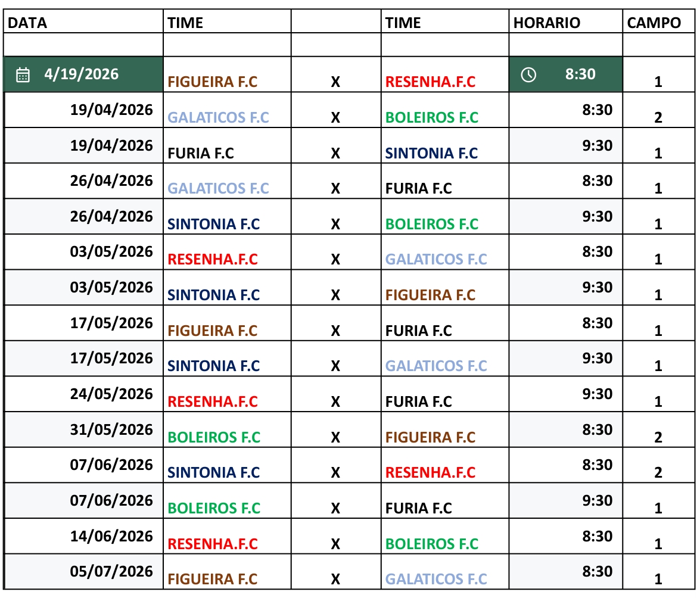The image size is (700, 598).
Task: Click the 24/05/2026 date cell
Action: (111, 394)
